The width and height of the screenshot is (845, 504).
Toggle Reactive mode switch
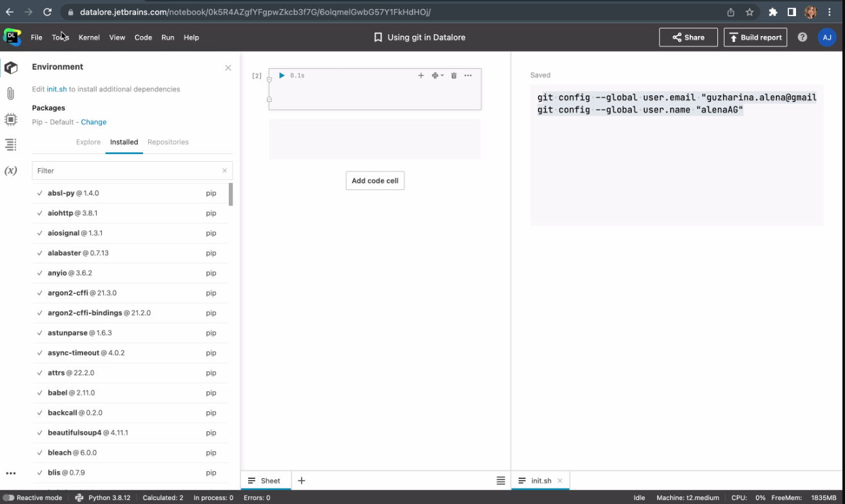[9, 498]
